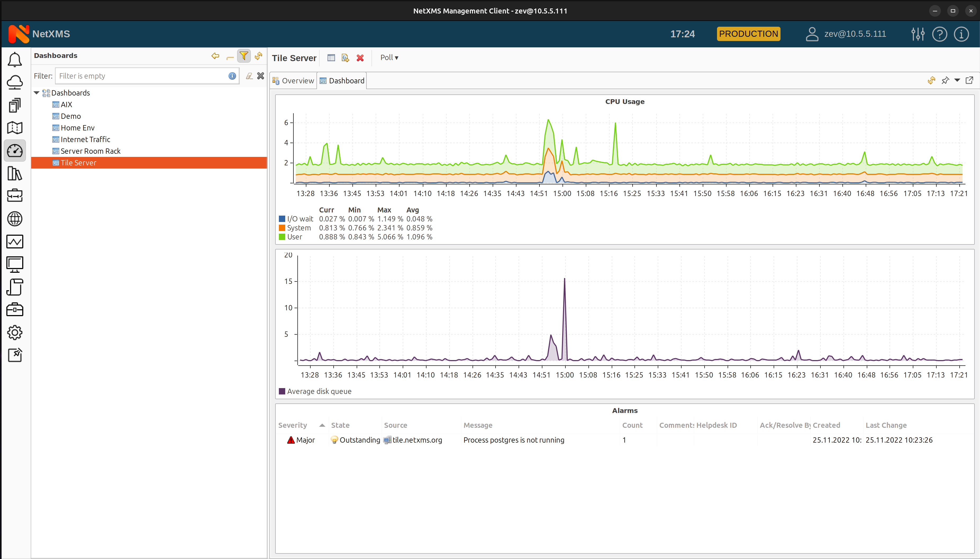Toggle the PRODUCTION environment label
The width and height of the screenshot is (980, 559).
coord(748,34)
